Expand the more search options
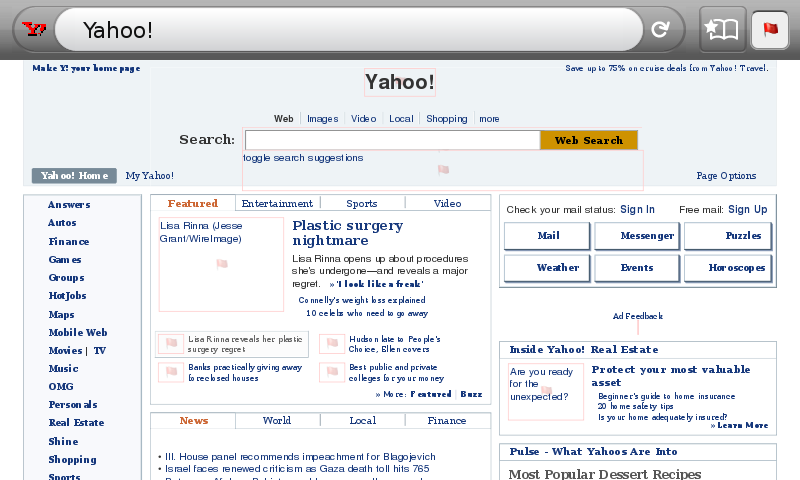The width and height of the screenshot is (800, 480). pos(489,119)
